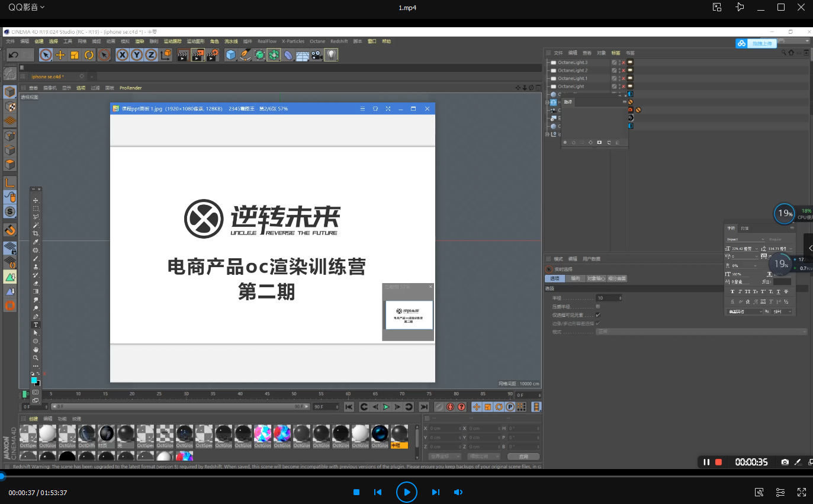Select the Rotate tool in the toolbar
Screen dimensions: 813x504
(x=89, y=55)
